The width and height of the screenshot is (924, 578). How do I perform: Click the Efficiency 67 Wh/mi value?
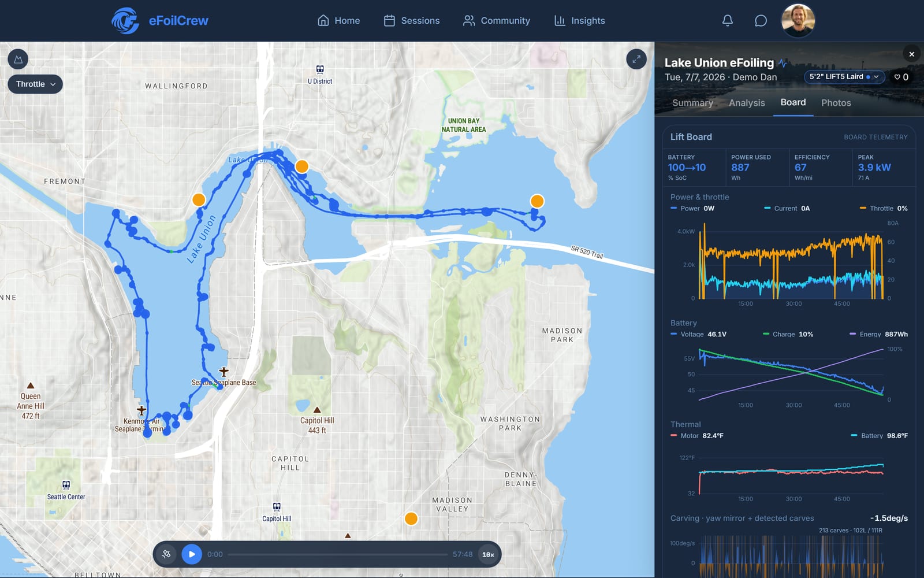pos(800,168)
